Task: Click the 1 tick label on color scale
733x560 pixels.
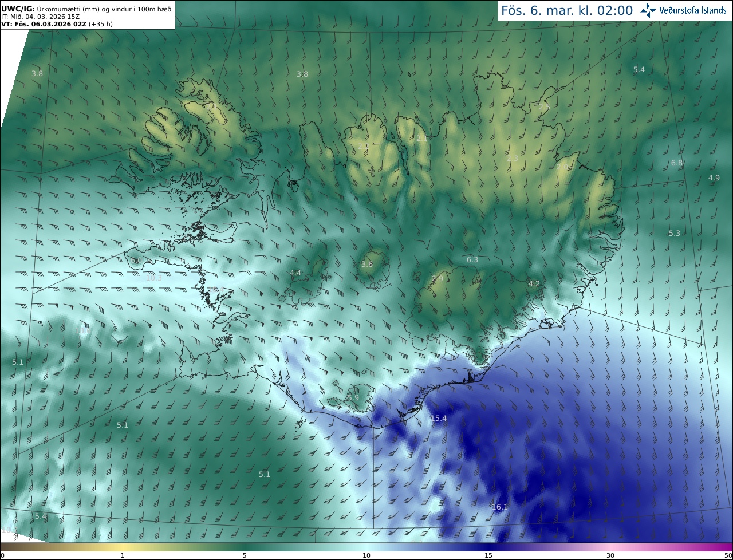Action: [123, 555]
